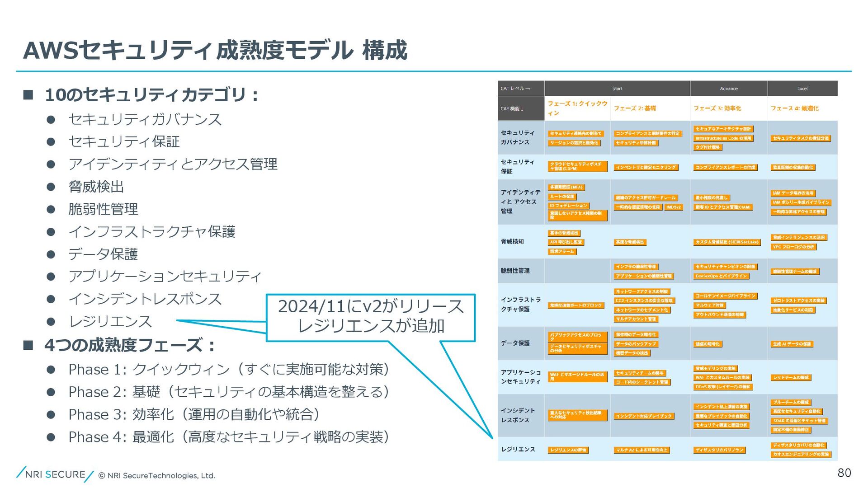
Task: Click bullet 'セキュリティガバナンス' in the left list
Action: point(145,119)
